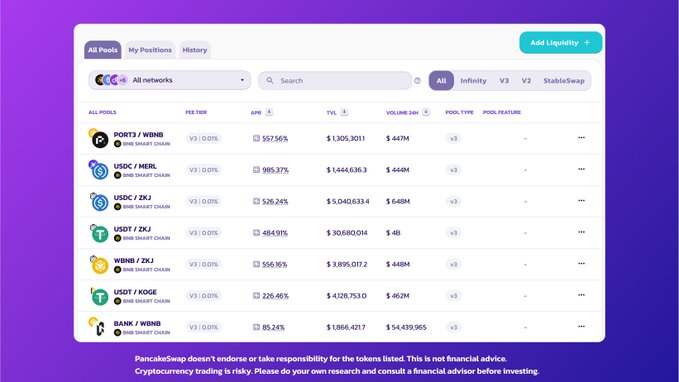
Task: Click the POOL FEATURE column header
Action: (x=502, y=112)
